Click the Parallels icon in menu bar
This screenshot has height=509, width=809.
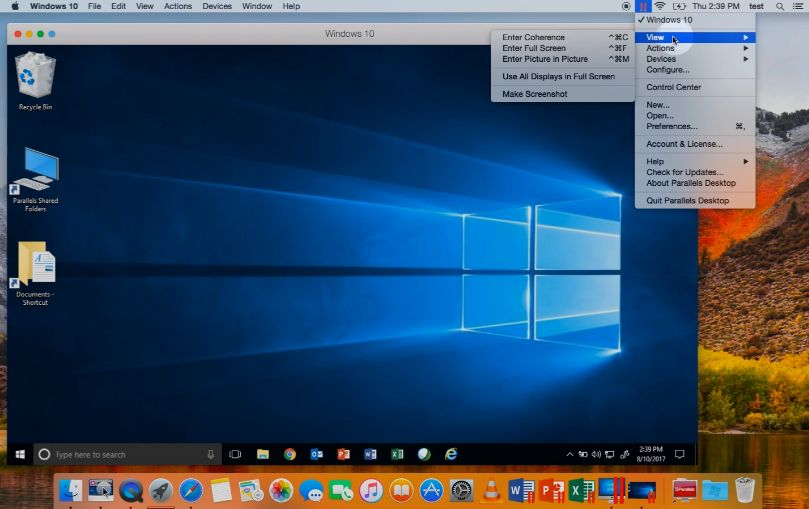point(644,6)
